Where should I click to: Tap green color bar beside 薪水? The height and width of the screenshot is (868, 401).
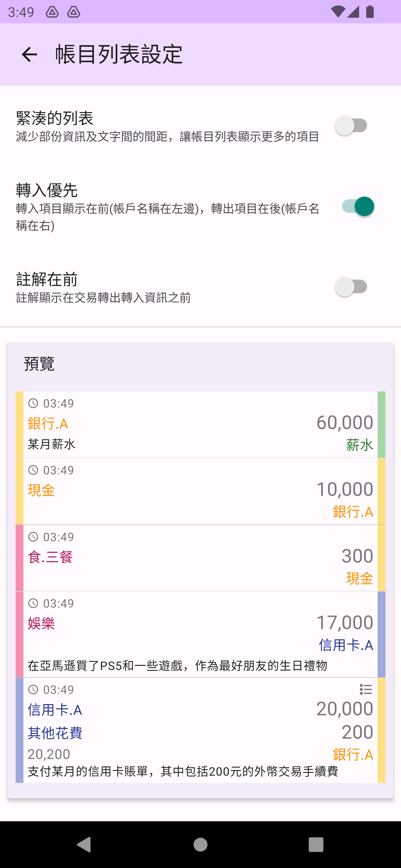(381, 424)
